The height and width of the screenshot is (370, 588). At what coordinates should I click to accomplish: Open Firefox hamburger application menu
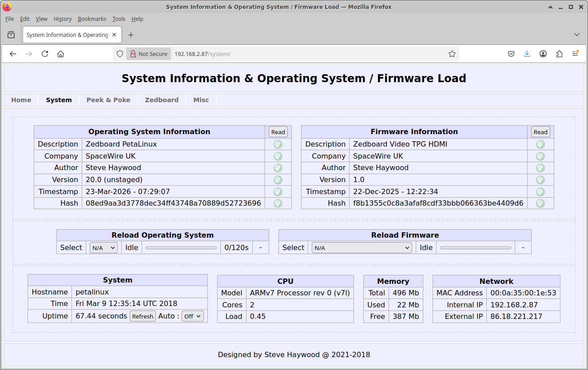pyautogui.click(x=575, y=54)
